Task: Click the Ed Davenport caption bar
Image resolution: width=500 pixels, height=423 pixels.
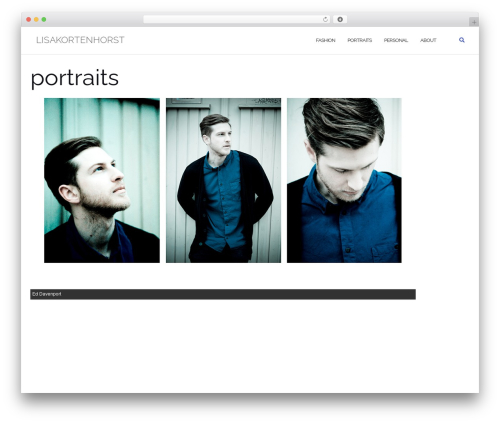Action: click(x=223, y=294)
